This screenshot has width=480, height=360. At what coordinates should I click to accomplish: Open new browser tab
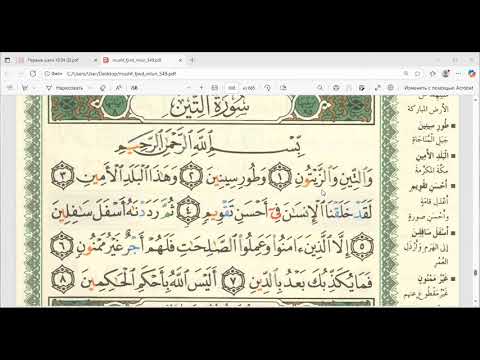(x=192, y=60)
